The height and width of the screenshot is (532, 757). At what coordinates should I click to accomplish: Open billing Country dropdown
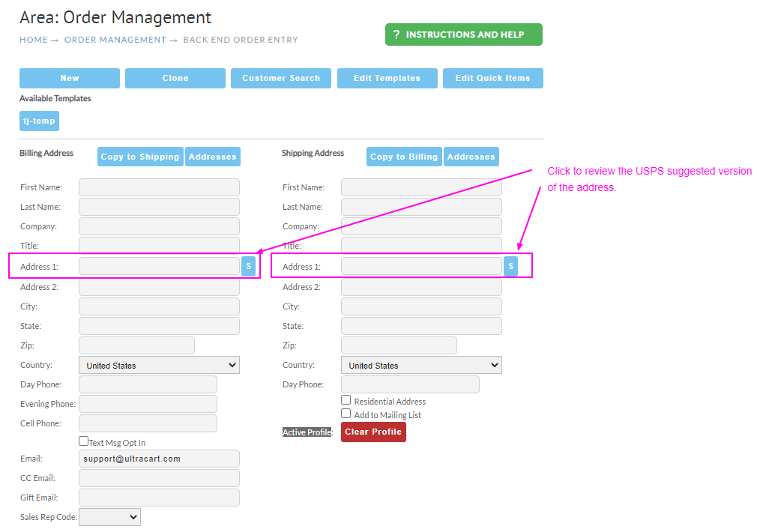point(159,366)
